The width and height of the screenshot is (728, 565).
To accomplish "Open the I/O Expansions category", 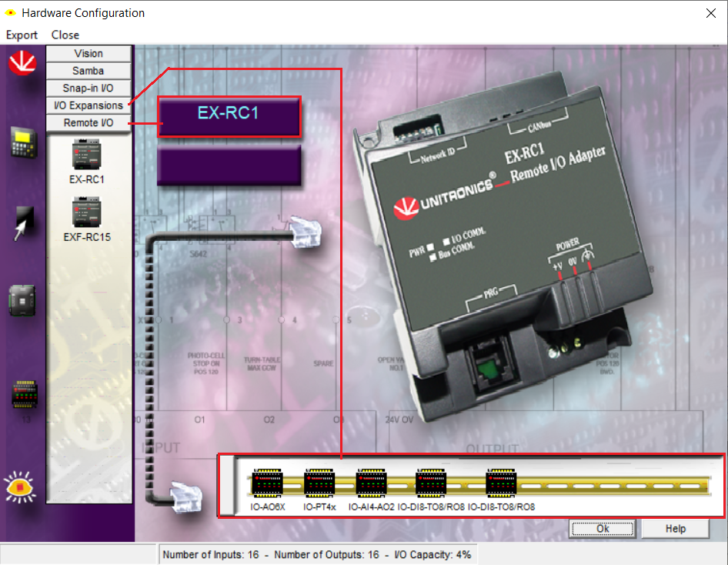I will 88,105.
